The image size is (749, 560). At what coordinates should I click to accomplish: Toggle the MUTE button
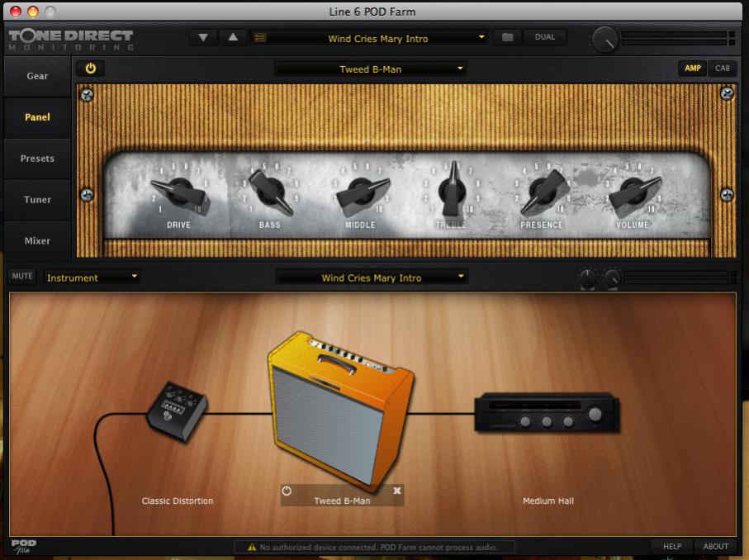[22, 276]
